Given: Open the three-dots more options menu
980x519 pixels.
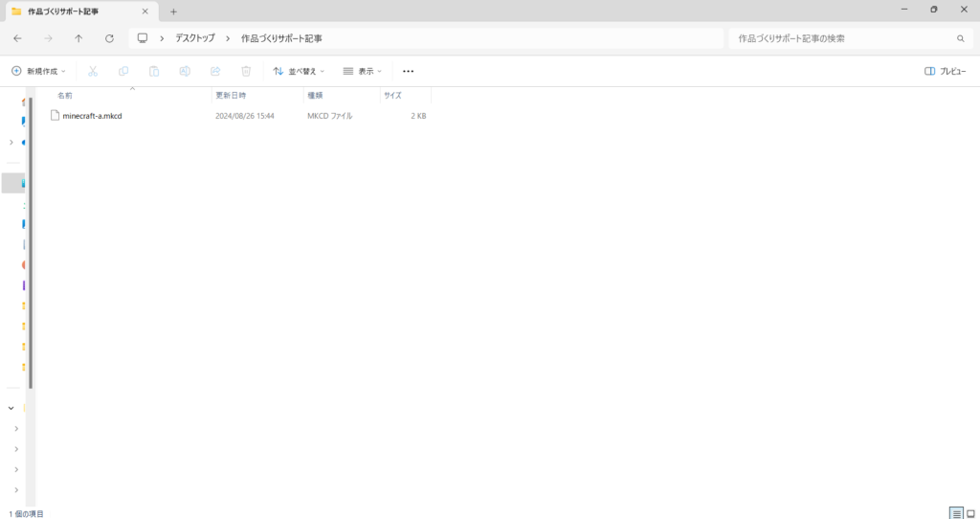Looking at the screenshot, I should (409, 71).
